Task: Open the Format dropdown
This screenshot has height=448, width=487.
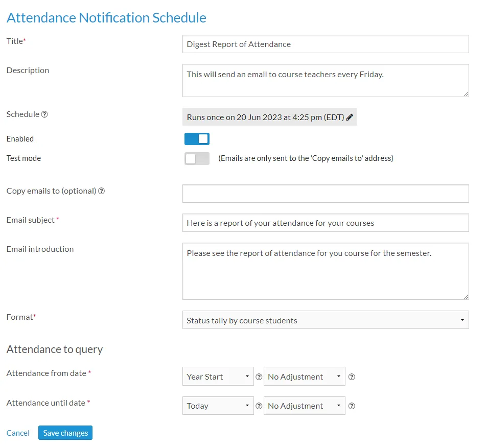Action: (x=326, y=320)
